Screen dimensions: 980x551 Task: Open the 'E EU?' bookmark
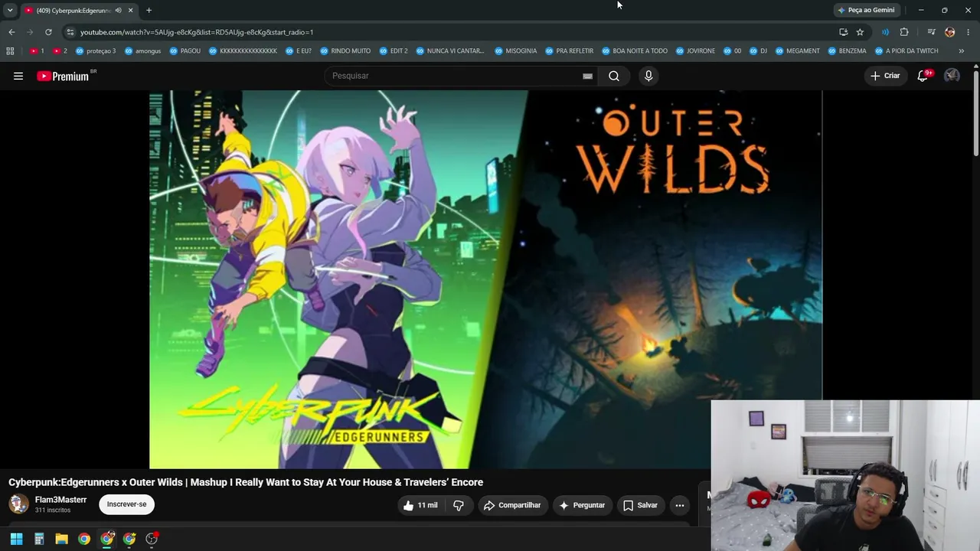[x=299, y=51]
